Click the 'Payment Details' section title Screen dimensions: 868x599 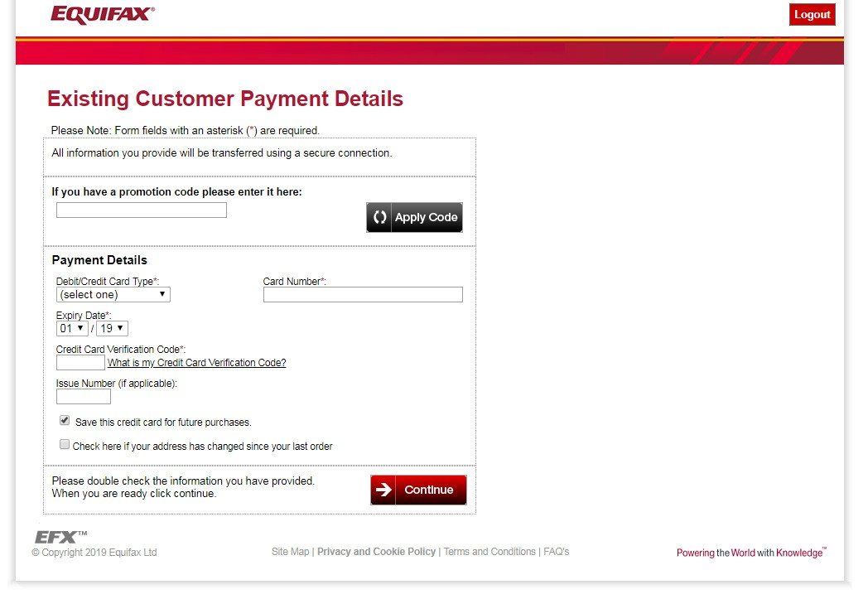99,260
